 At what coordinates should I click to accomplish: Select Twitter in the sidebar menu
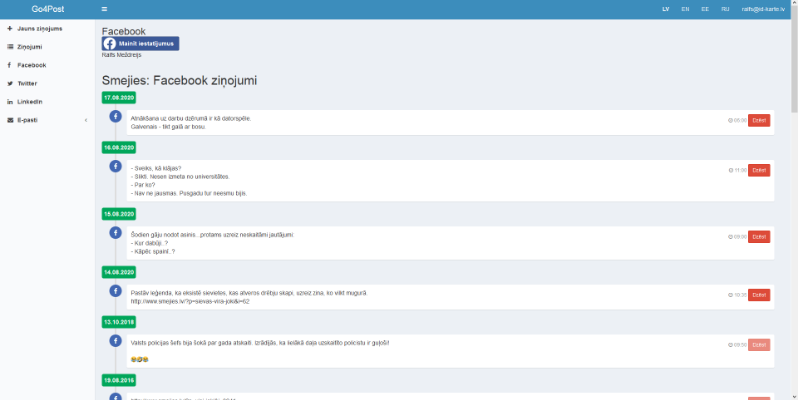[47, 83]
